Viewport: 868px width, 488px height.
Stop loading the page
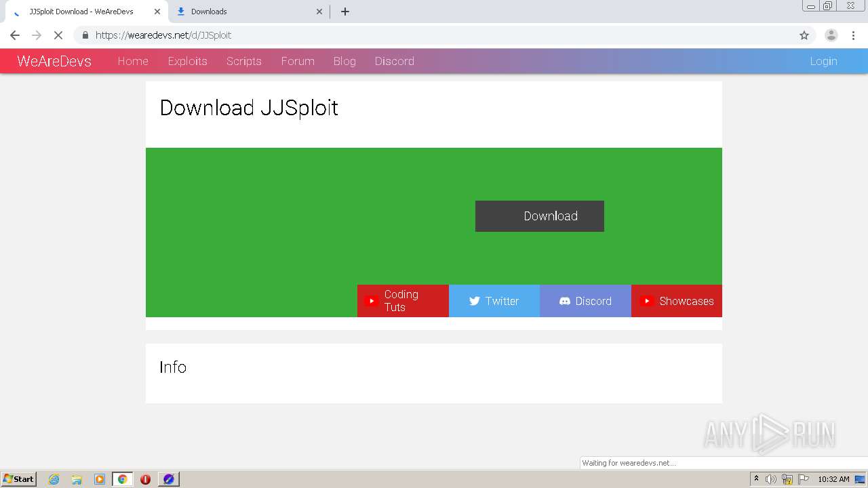(x=58, y=35)
